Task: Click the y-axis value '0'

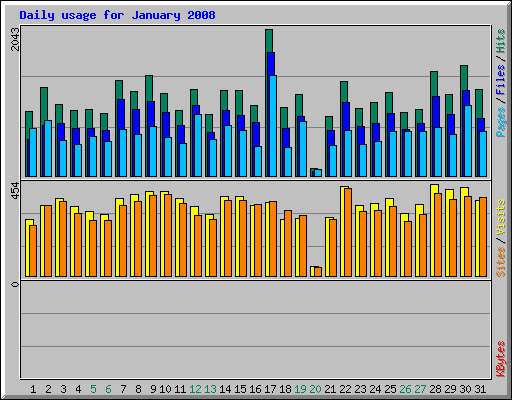Action: coord(15,284)
